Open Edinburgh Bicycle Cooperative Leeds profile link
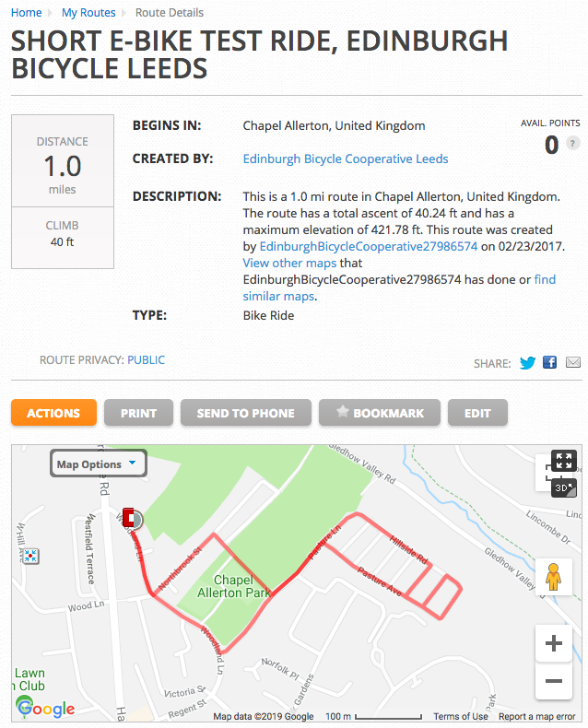 click(346, 159)
